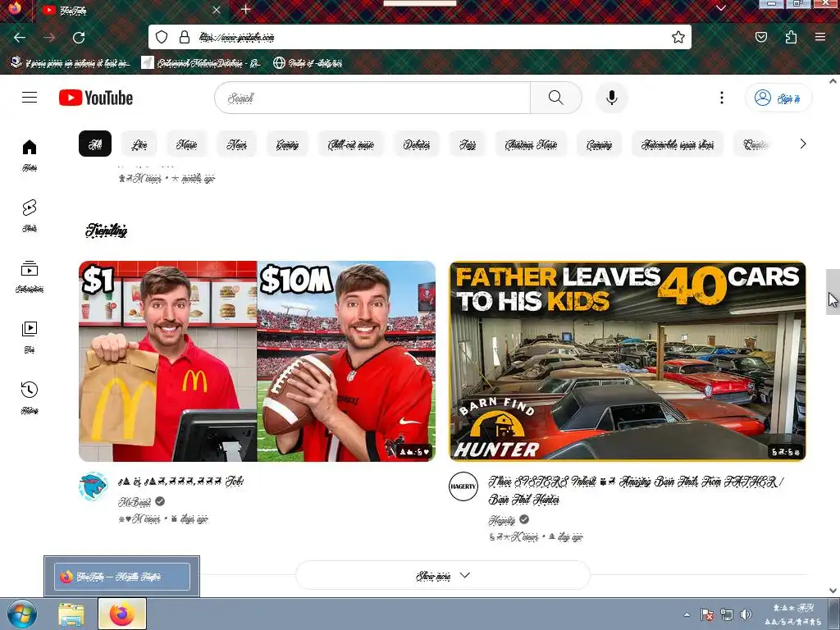Select the All filter chip
The height and width of the screenshot is (630, 840).
point(95,144)
